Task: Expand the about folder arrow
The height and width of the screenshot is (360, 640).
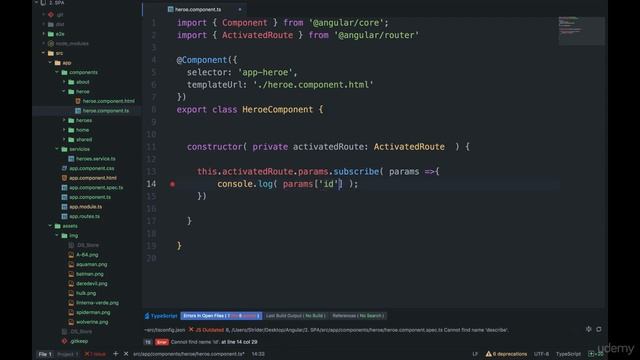Action: coord(64,82)
